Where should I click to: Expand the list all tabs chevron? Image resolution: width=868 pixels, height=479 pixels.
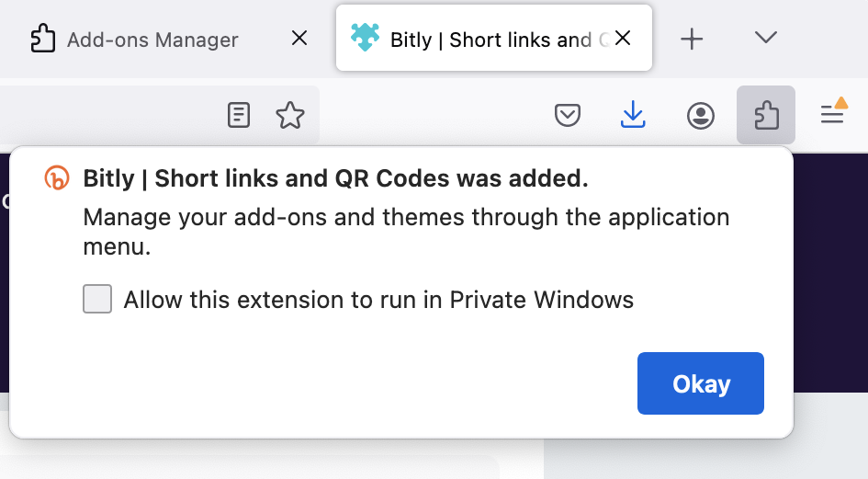point(766,38)
